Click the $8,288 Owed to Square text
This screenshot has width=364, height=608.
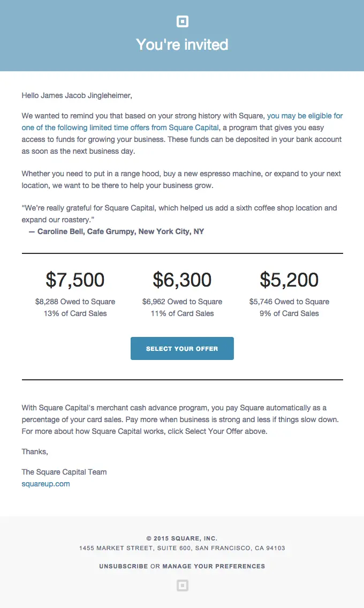tap(75, 302)
